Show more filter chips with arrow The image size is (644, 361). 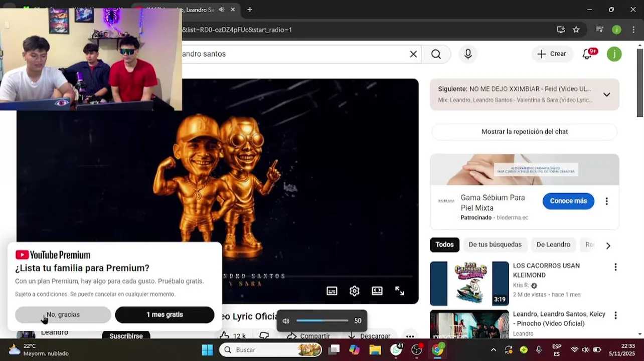pyautogui.click(x=608, y=245)
